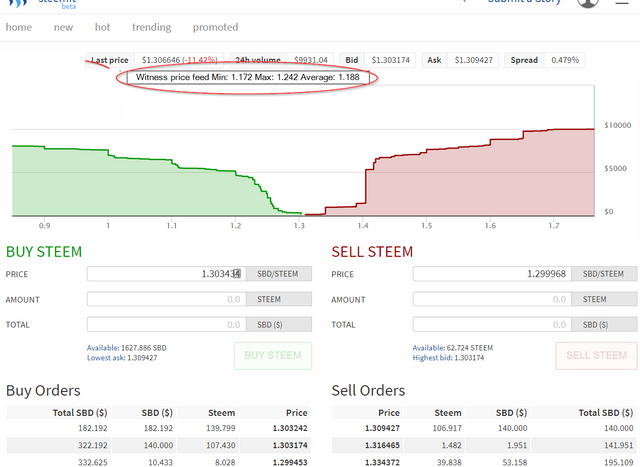Click sell order Steem amount 39.838
The height and width of the screenshot is (467, 640).
tap(449, 463)
